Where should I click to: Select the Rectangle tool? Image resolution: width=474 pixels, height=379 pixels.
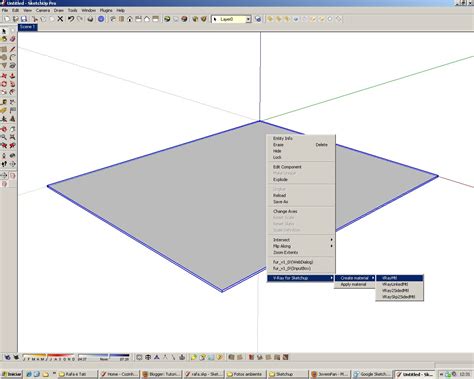tap(4, 49)
